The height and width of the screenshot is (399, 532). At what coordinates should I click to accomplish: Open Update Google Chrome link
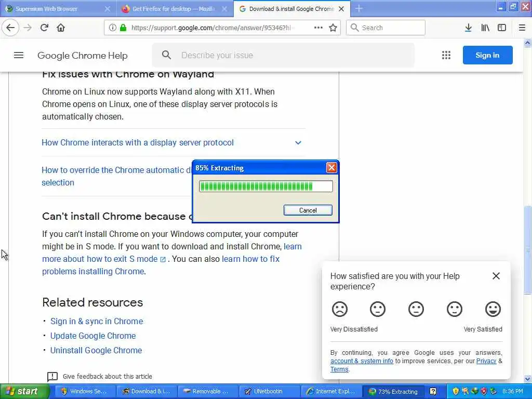[x=93, y=336]
